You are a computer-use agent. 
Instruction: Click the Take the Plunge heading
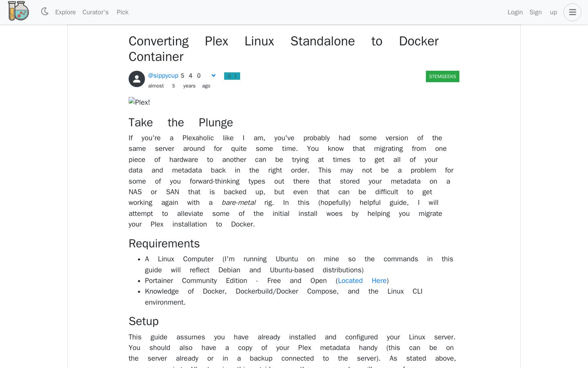tap(181, 123)
